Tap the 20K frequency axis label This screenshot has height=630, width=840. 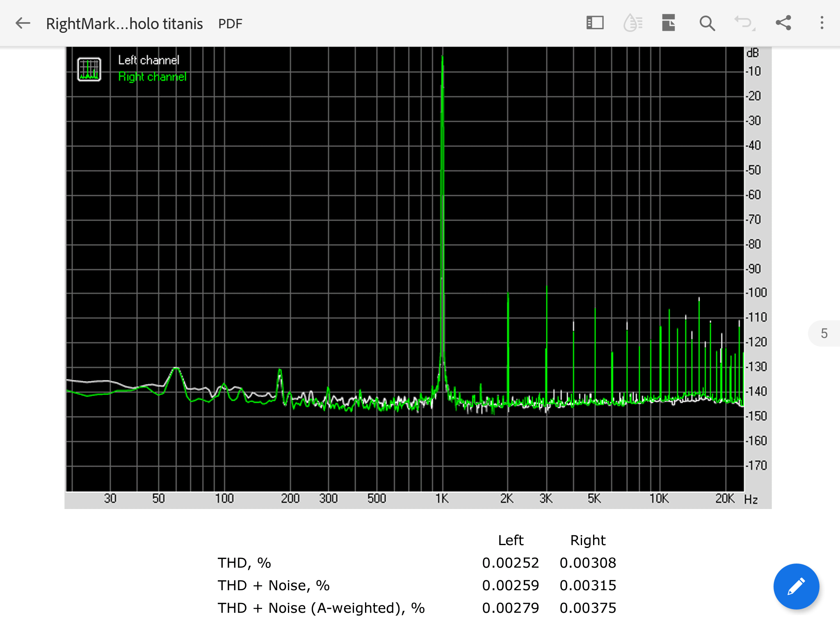(725, 499)
